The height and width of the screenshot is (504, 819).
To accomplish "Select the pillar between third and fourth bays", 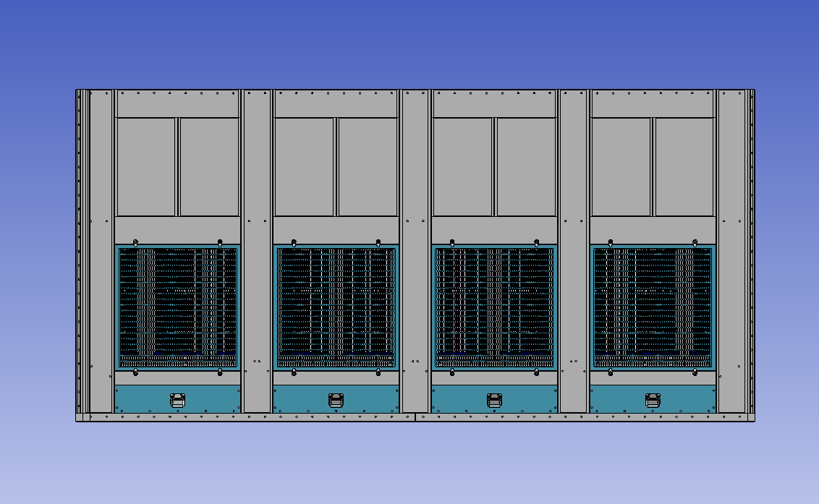I will point(574,251).
